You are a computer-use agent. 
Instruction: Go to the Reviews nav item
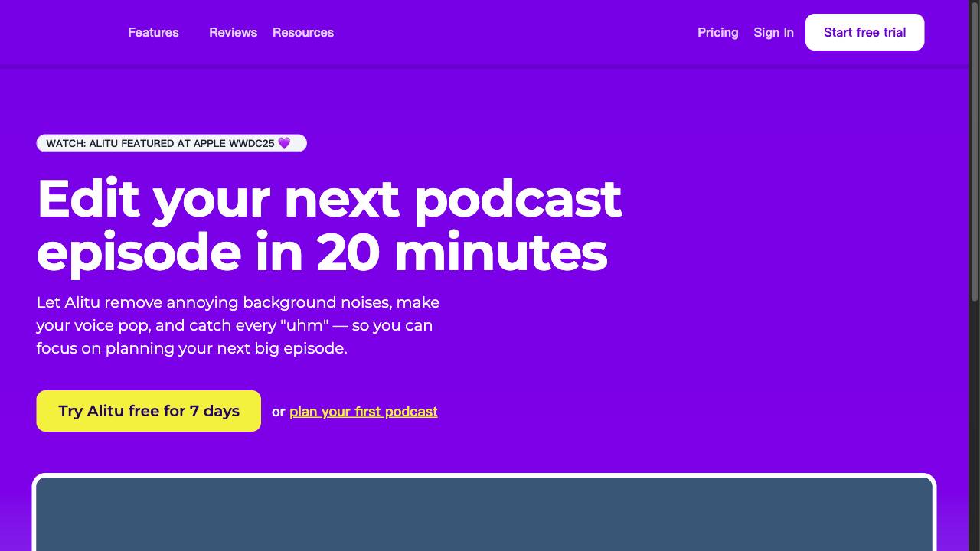click(x=233, y=32)
